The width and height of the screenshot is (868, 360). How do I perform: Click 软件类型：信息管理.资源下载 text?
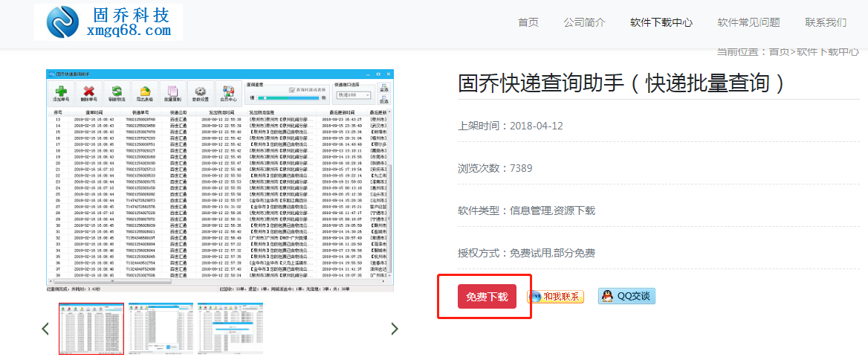526,210
